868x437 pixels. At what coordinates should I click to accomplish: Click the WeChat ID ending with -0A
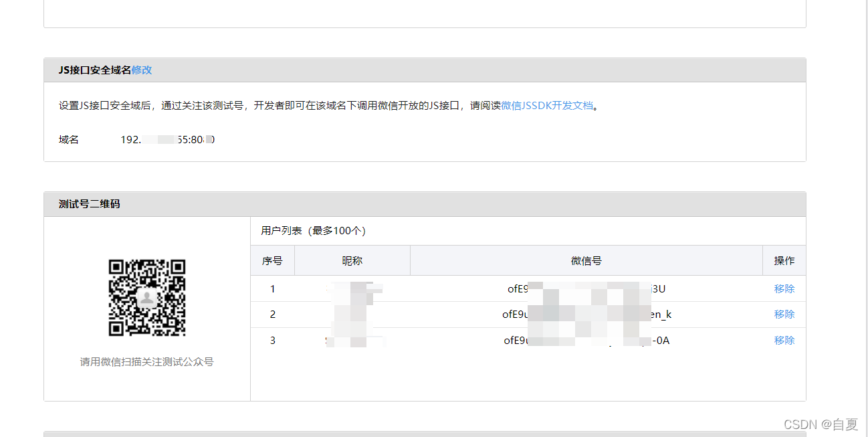pos(586,341)
